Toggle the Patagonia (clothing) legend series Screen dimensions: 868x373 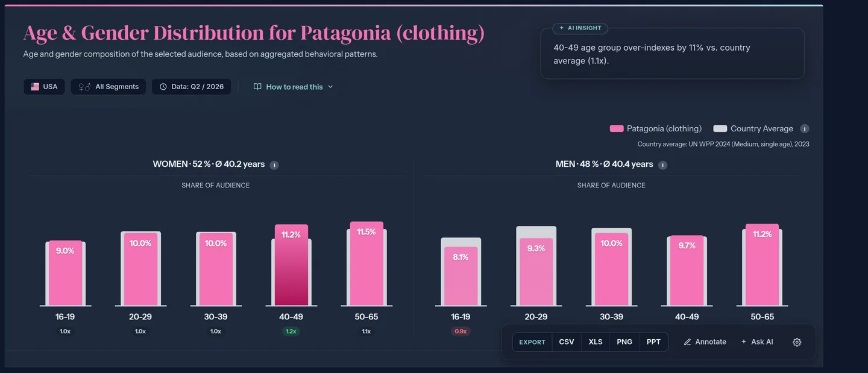656,128
